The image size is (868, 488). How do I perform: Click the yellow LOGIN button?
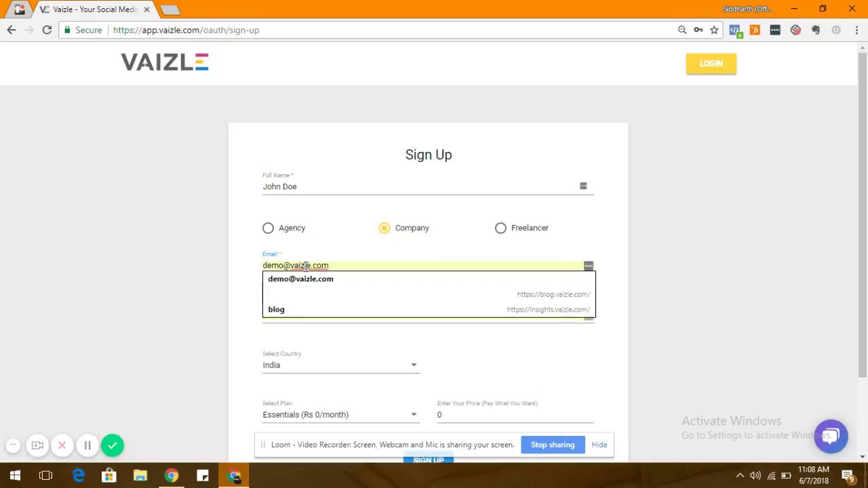[711, 64]
